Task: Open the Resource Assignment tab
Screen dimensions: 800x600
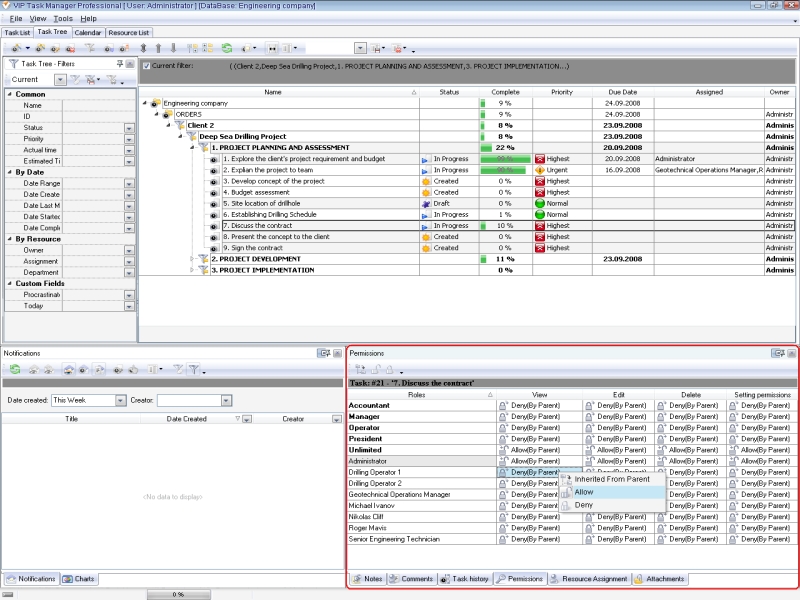Action: tap(588, 579)
